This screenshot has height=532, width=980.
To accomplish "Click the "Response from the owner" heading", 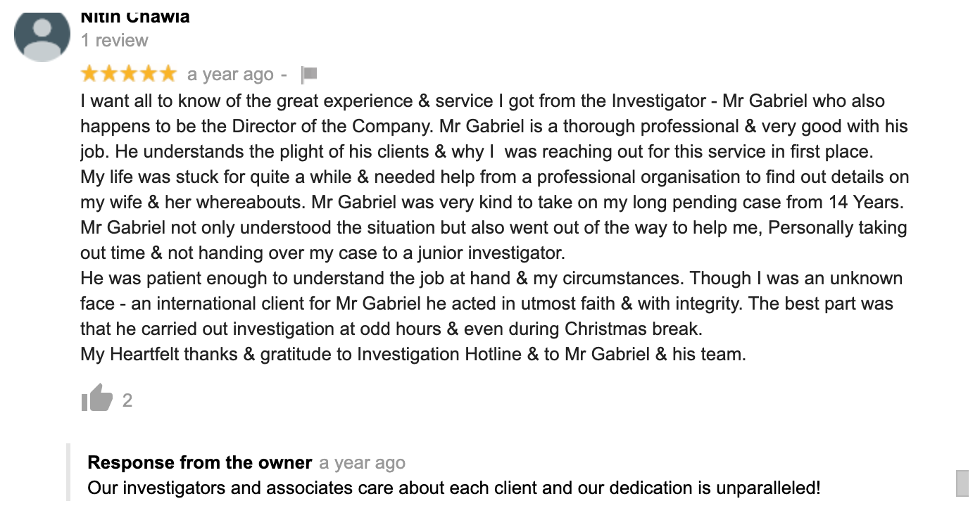I will (200, 462).
